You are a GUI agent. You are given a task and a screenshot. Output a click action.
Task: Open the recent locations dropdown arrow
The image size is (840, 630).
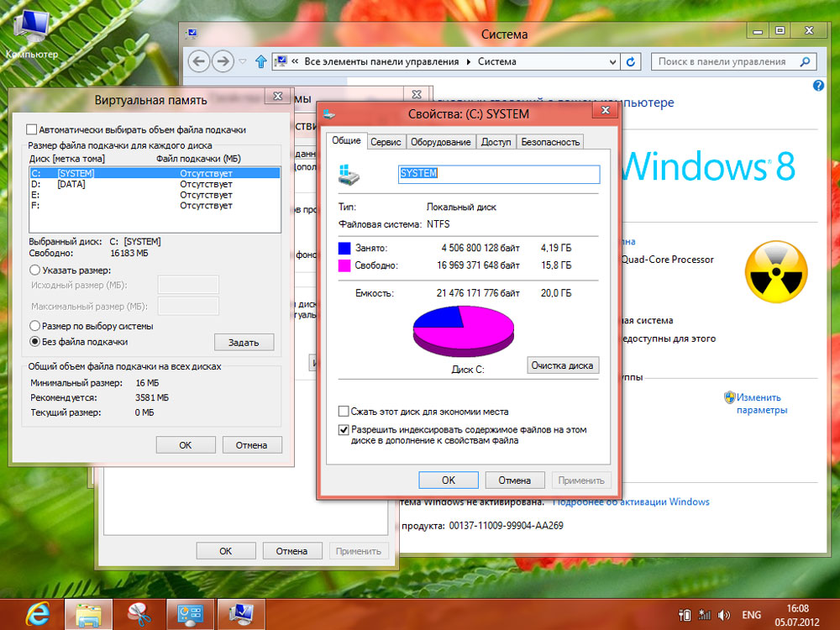coord(243,61)
